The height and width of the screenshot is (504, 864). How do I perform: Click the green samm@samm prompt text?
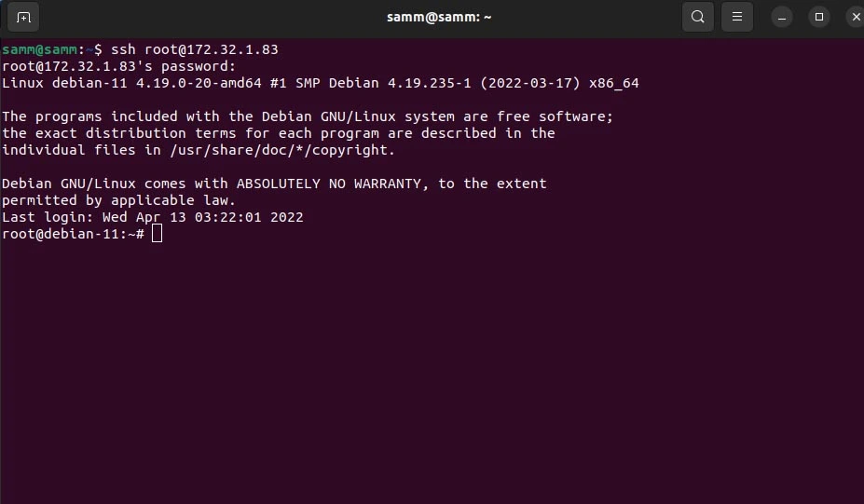click(40, 49)
